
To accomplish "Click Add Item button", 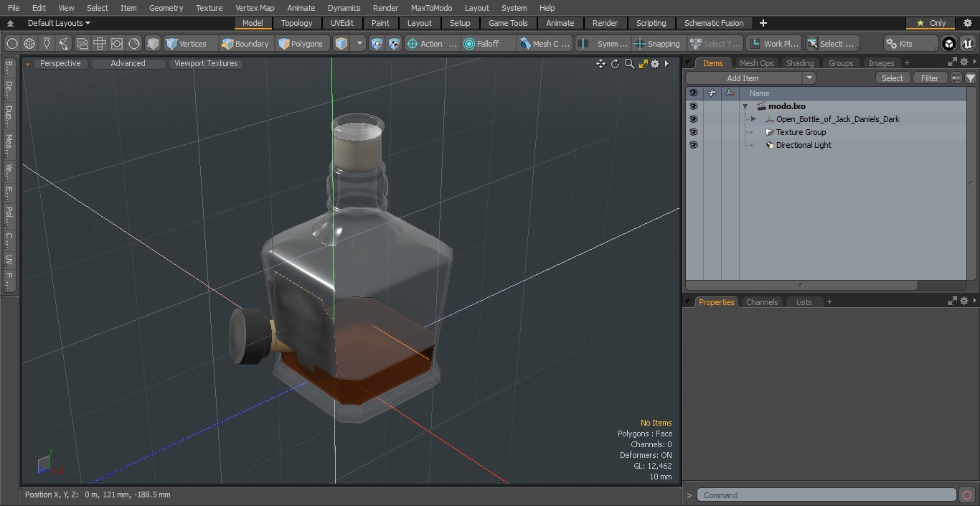I will (x=743, y=78).
